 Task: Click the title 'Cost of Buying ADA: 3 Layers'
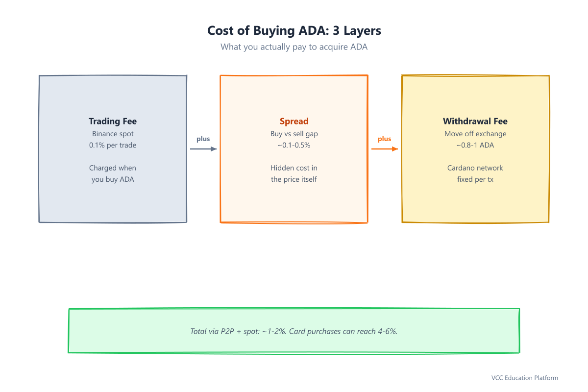[294, 30]
